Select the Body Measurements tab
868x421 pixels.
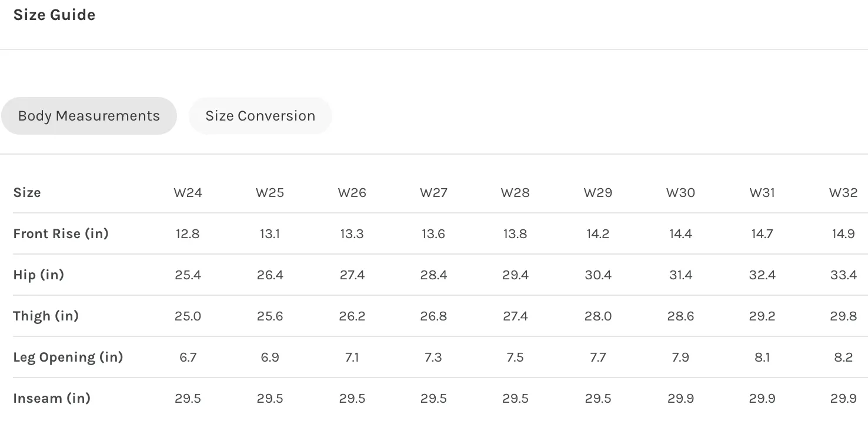point(89,116)
